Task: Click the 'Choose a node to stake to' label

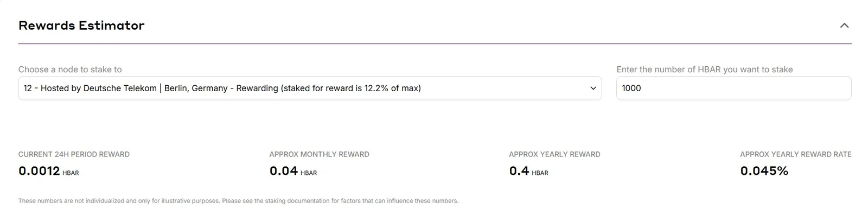Action: [x=70, y=70]
